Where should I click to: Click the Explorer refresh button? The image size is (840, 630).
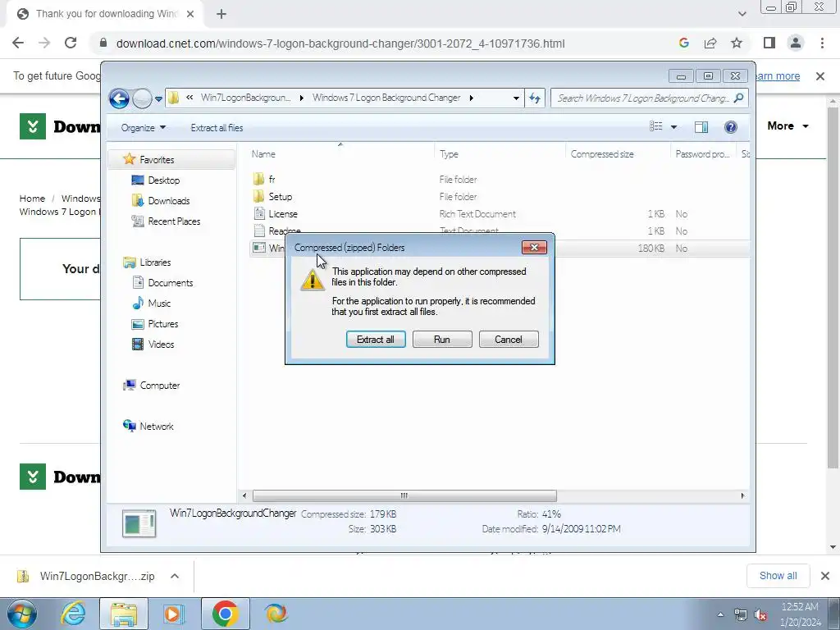[535, 98]
